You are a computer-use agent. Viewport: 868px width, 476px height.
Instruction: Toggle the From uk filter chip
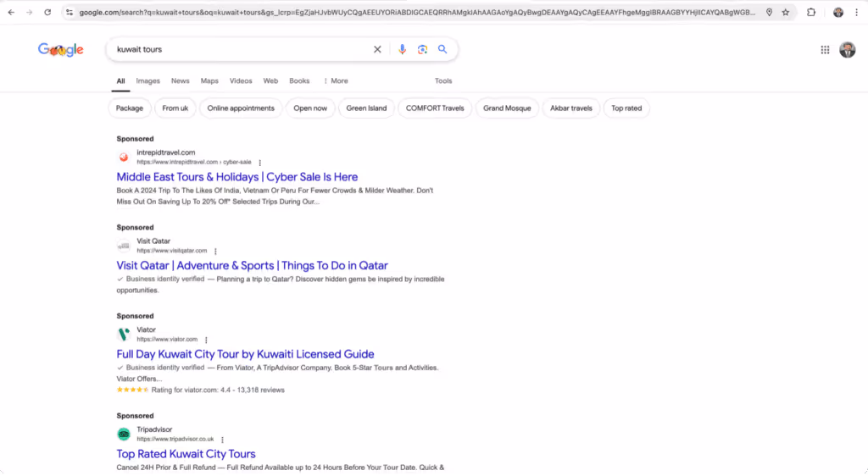tap(175, 108)
